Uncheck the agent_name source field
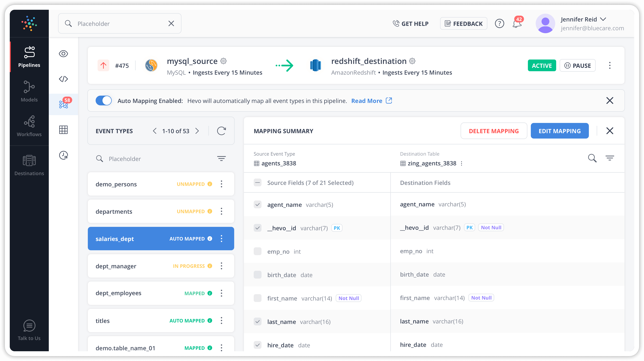The width and height of the screenshot is (644, 361). (x=257, y=205)
